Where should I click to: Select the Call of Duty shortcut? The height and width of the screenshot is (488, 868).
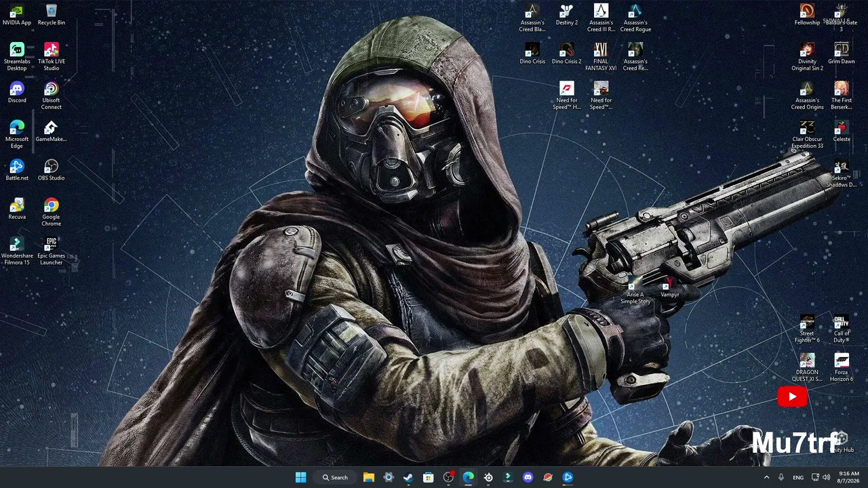[842, 329]
